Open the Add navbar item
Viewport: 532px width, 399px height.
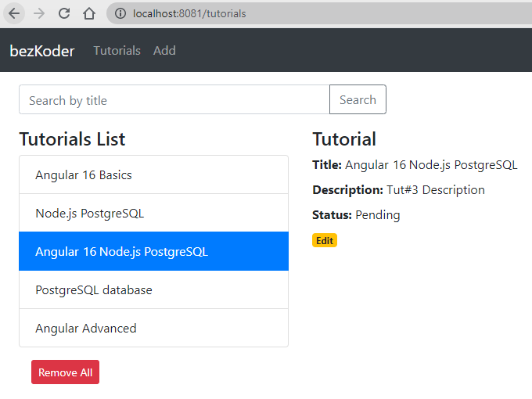click(164, 51)
